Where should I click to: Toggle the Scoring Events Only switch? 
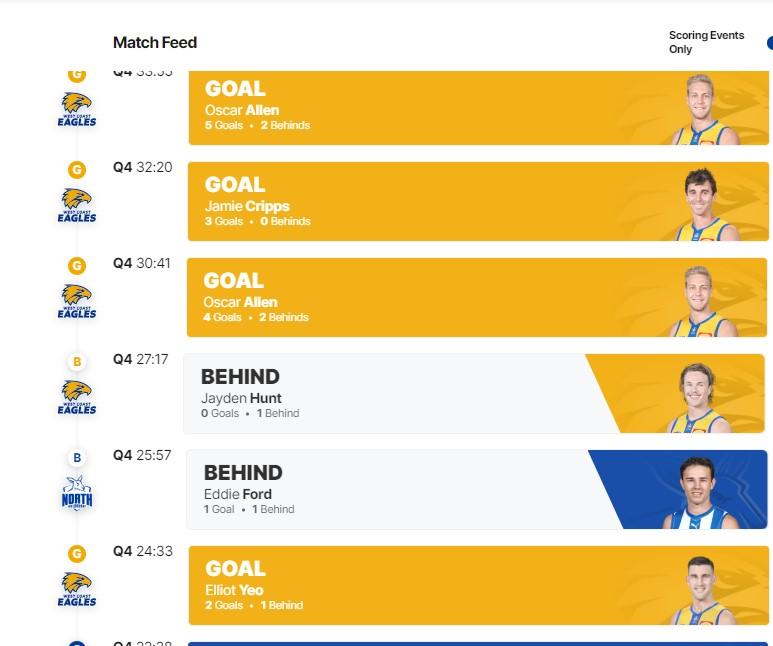[768, 43]
